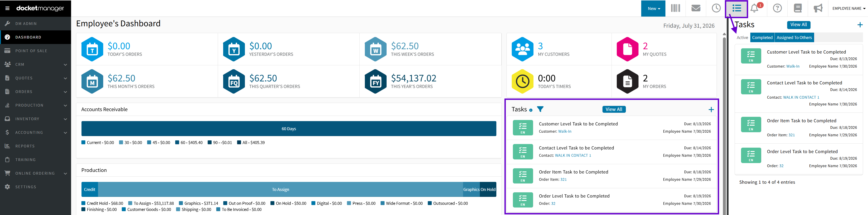This screenshot has width=868, height=215.
Task: Switch to Assigned To Others tab
Action: (x=794, y=38)
